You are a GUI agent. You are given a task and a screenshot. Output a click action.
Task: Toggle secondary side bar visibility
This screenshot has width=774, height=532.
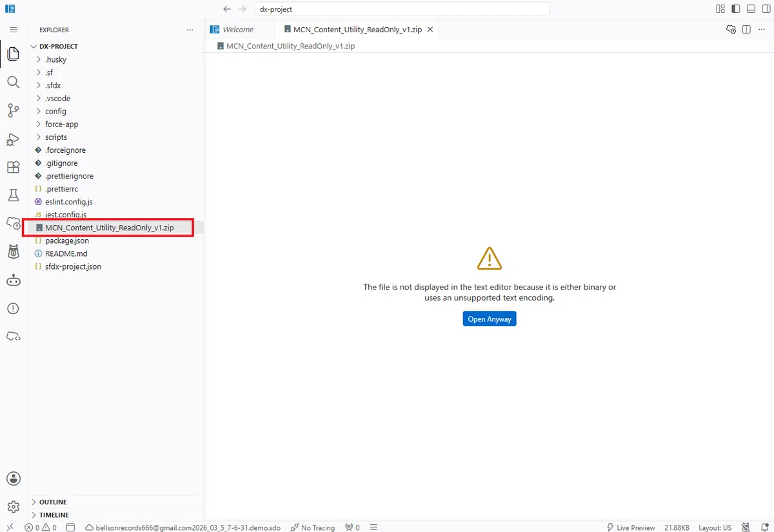pyautogui.click(x=766, y=9)
